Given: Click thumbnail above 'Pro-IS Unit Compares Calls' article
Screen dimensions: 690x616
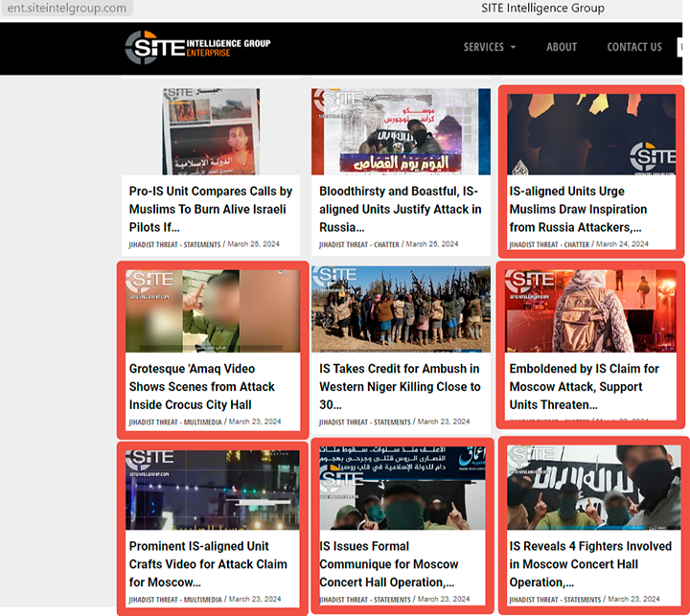Looking at the screenshot, I should click(211, 131).
